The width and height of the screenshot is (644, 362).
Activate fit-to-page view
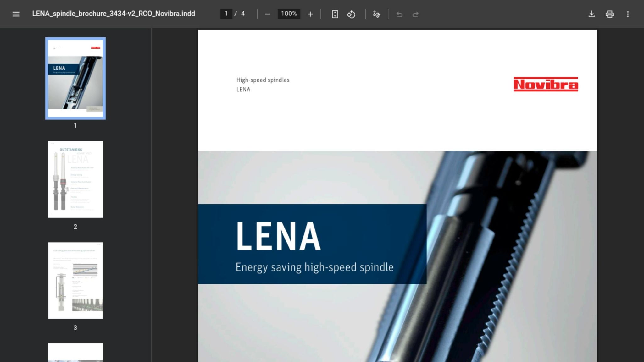(x=335, y=14)
